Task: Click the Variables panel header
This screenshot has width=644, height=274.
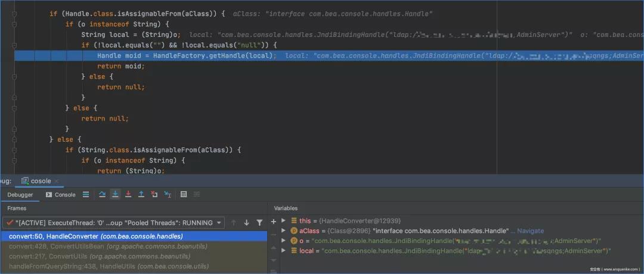Action: [286, 208]
